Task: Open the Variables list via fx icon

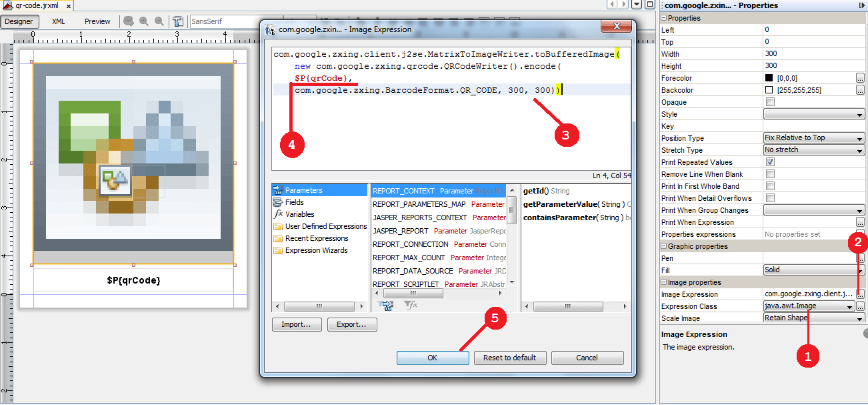Action: pos(301,214)
